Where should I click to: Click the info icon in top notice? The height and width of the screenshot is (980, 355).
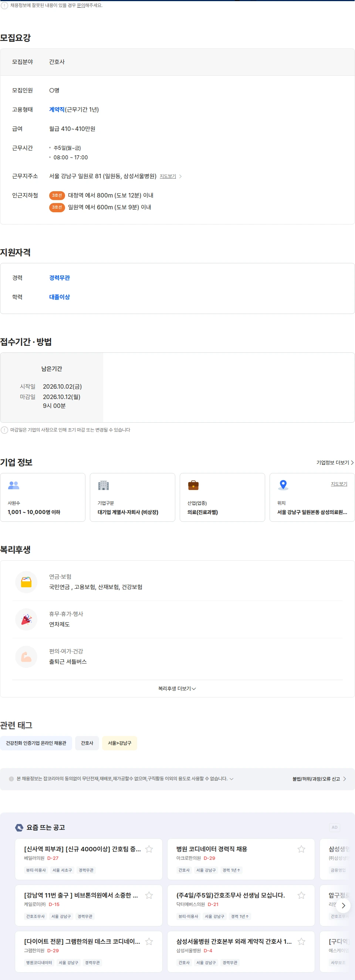pos(4,5)
